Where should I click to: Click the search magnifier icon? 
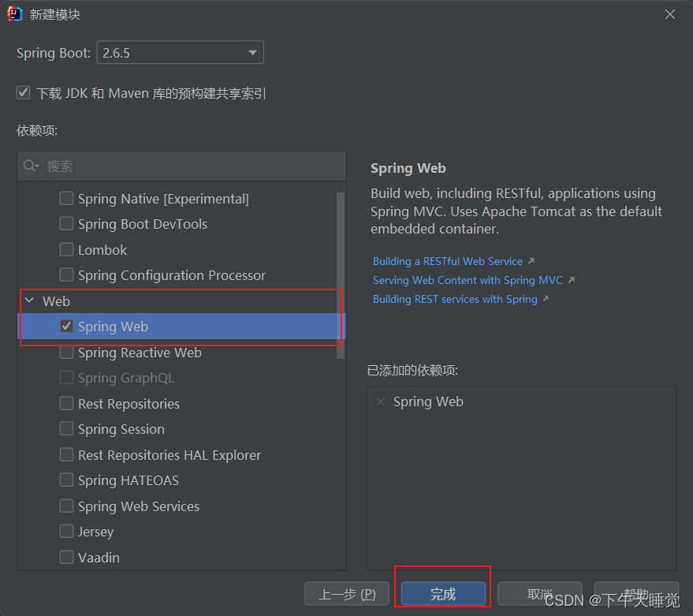[x=29, y=166]
